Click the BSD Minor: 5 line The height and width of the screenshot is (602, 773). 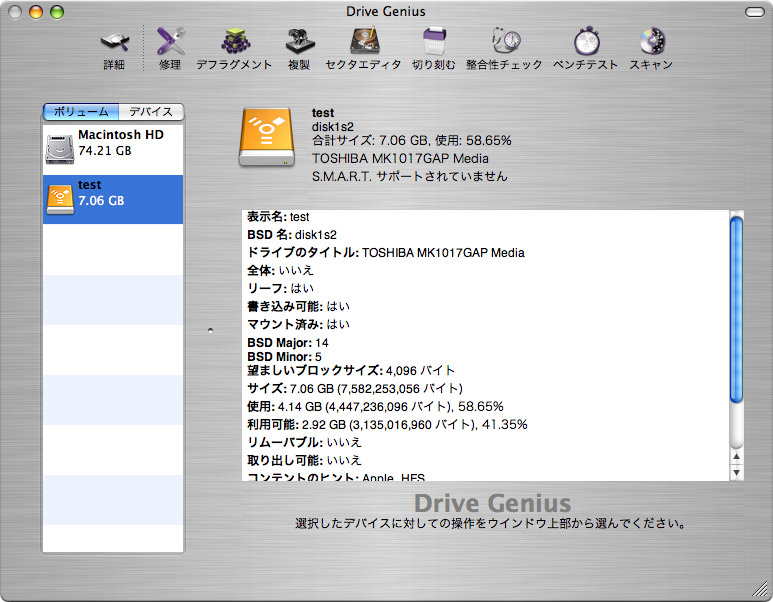(284, 356)
